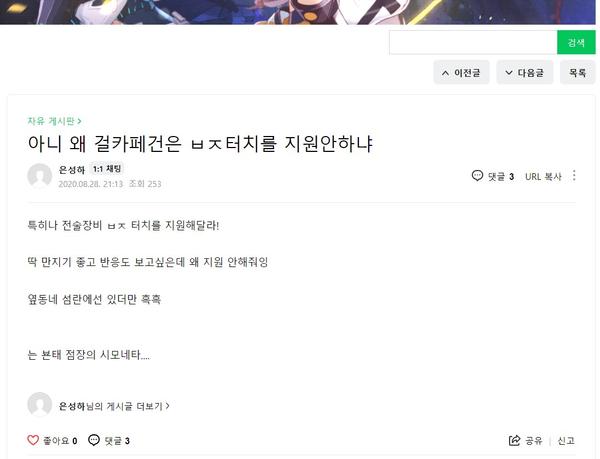Go to previous post with 이전글
Viewport: 600px width, 459px height.
coord(461,72)
